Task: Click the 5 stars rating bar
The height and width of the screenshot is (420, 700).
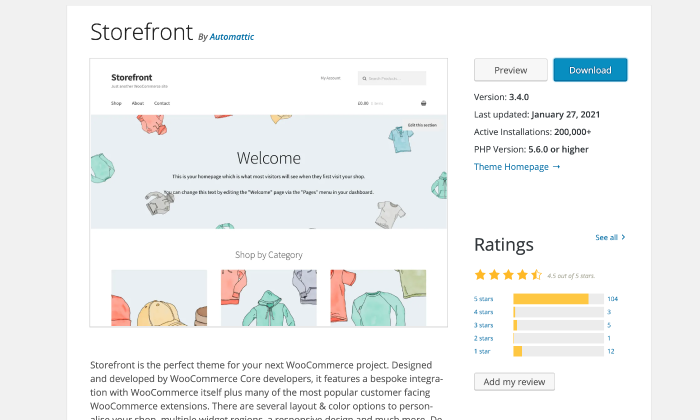Action: pyautogui.click(x=558, y=299)
